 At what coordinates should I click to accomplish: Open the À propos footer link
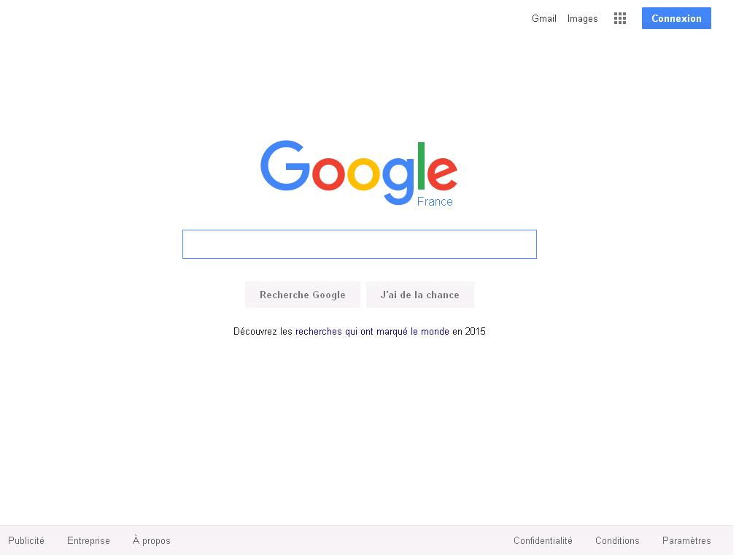point(152,540)
